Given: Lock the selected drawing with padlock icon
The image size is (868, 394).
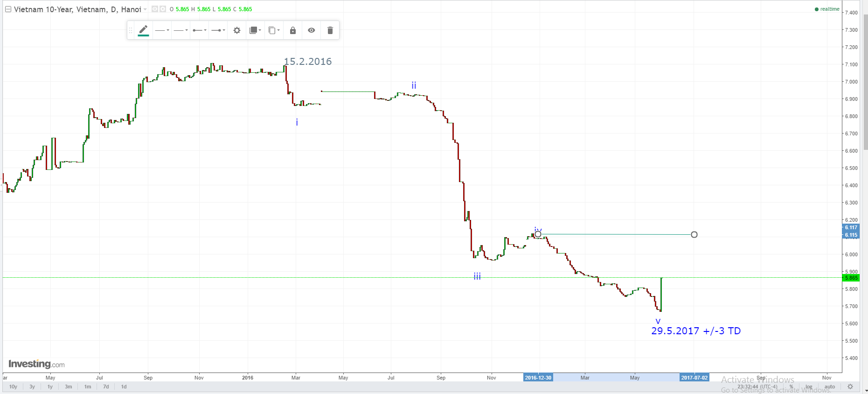Looking at the screenshot, I should coord(293,30).
